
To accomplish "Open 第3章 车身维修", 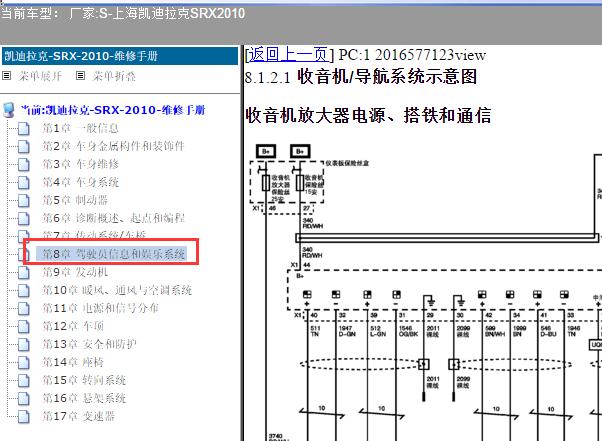I will [80, 164].
